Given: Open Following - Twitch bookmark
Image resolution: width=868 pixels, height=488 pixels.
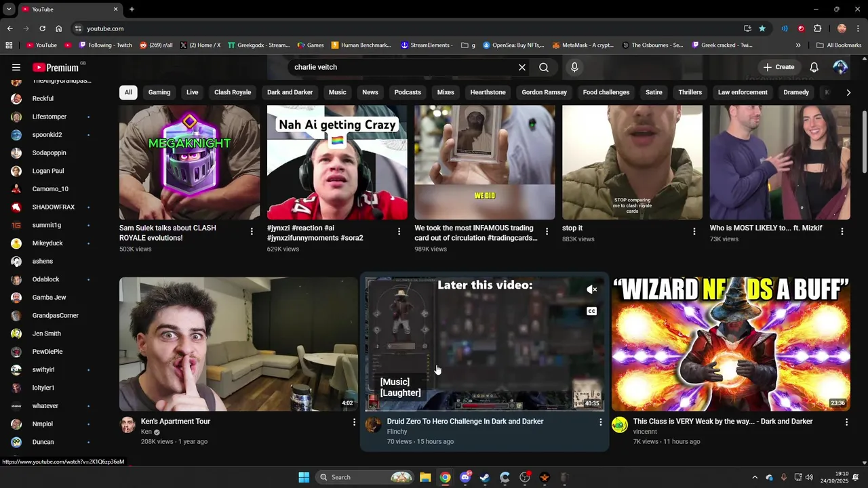Looking at the screenshot, I should coord(105,45).
